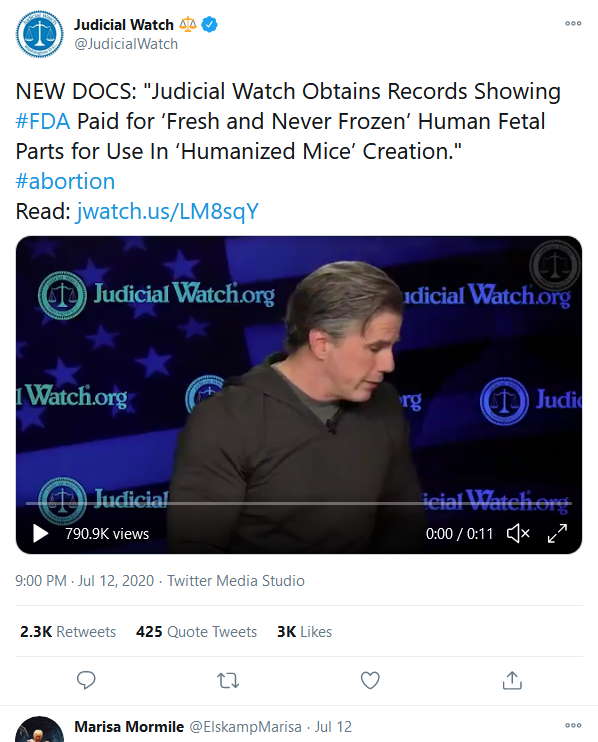Viewport: 598px width, 742px height.
Task: Open Marisa Mormile's profile name
Action: tap(129, 726)
